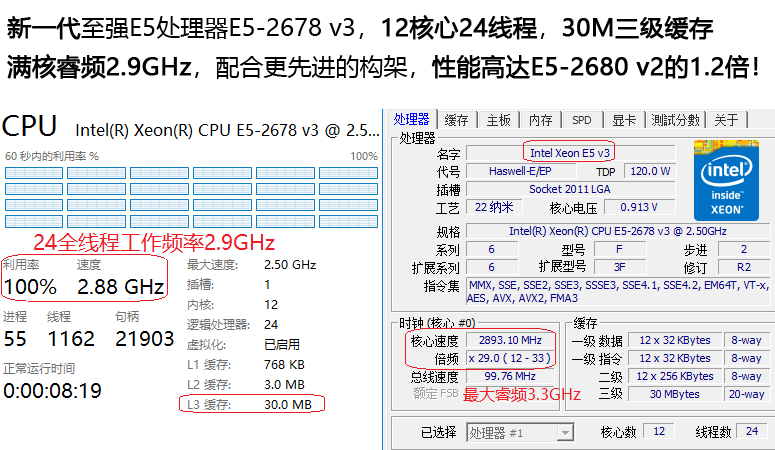Screen dimensions: 775x450
Task: Click the L1 cache value 768 KB
Action: point(284,364)
